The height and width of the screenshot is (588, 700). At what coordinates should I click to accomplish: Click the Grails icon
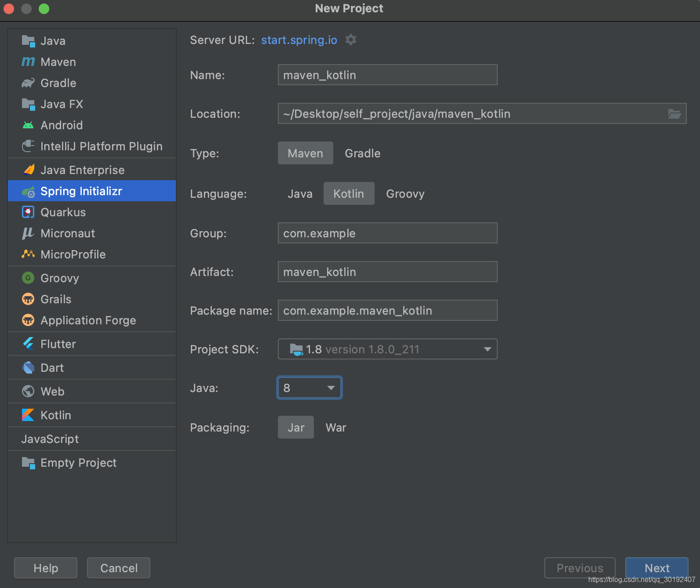(x=28, y=299)
